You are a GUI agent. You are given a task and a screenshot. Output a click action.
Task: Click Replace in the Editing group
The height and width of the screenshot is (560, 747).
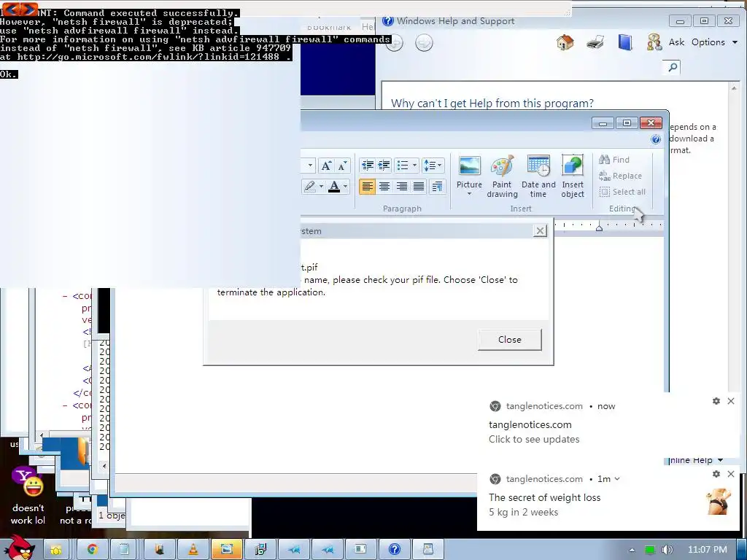tap(620, 176)
